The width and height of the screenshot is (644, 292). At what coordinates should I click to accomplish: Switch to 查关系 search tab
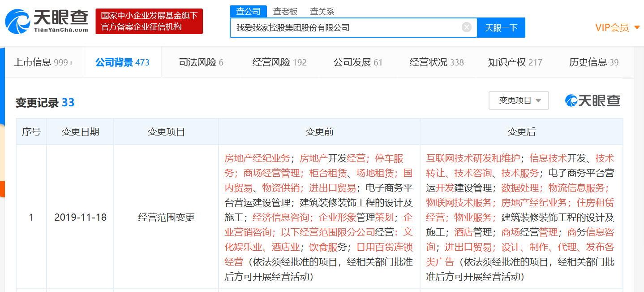322,11
